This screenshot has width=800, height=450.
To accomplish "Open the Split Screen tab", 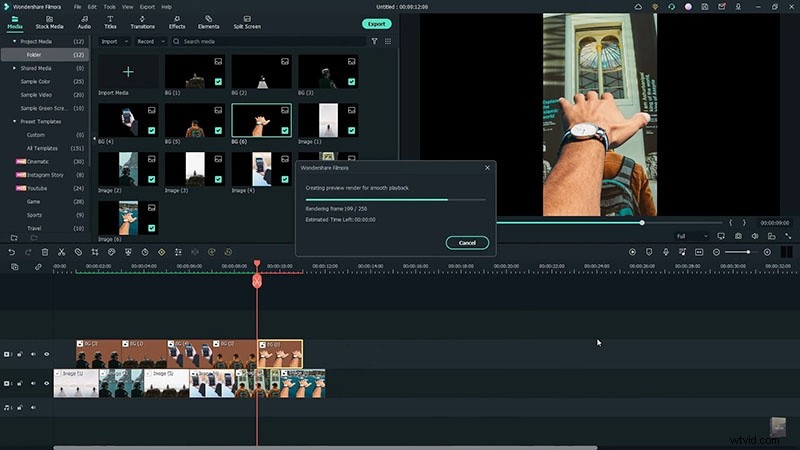I will coord(247,22).
